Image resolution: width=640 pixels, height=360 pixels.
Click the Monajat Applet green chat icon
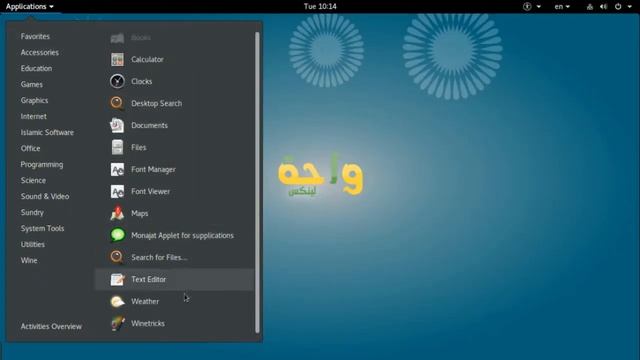point(118,235)
